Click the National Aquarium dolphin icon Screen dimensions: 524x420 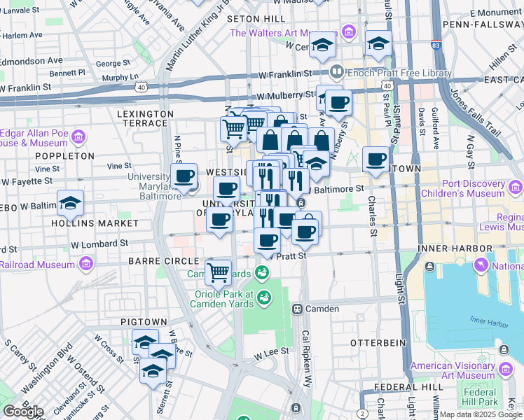(x=481, y=265)
